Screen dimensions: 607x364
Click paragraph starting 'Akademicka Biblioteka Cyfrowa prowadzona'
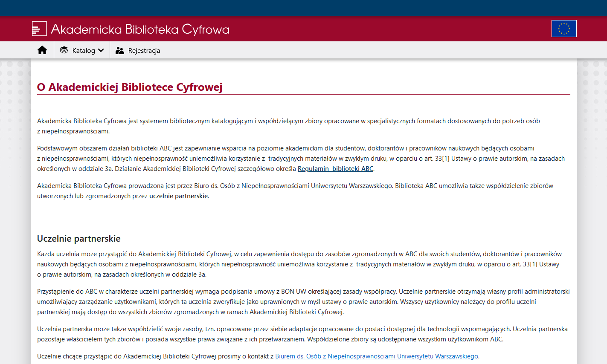tap(295, 191)
